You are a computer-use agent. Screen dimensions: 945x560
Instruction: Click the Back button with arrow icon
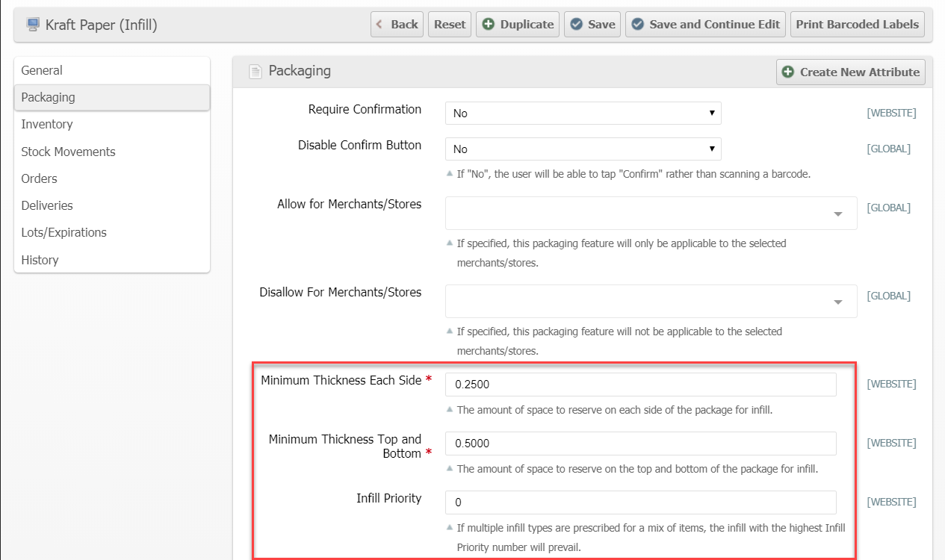(397, 24)
